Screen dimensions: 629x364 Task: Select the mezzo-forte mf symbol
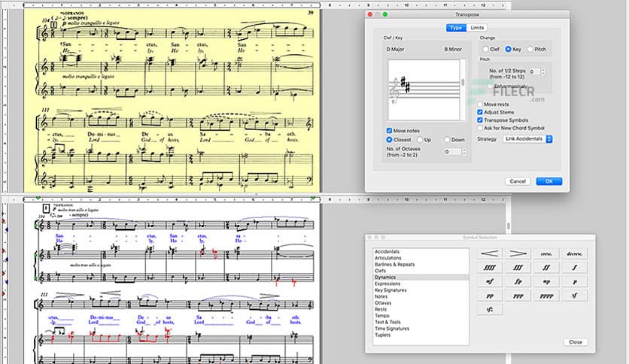[489, 281]
